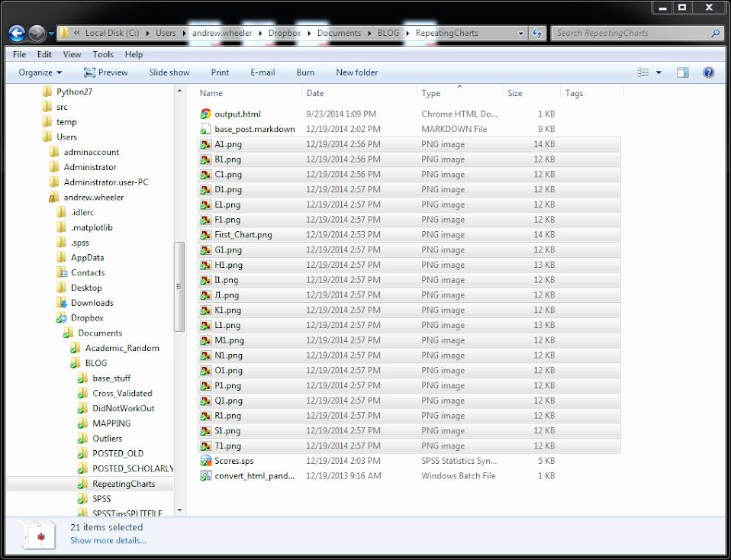
Task: Click the RepeatingCharts folder icon in tree
Action: pyautogui.click(x=82, y=484)
